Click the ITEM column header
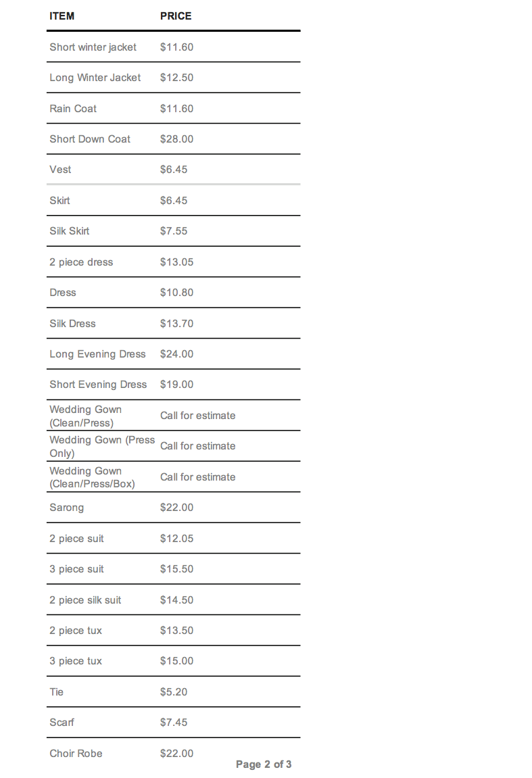 [x=62, y=16]
